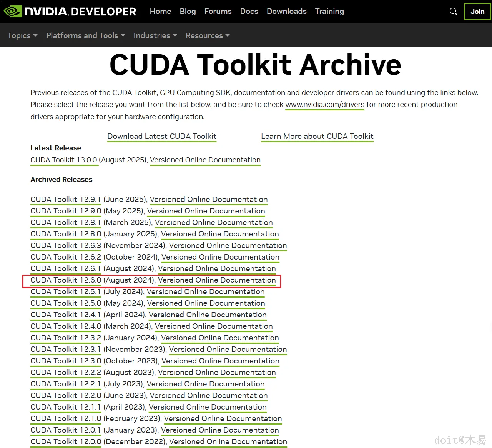
Task: Open Versioned Online Documentation for 12.6.0
Action: [x=217, y=280]
